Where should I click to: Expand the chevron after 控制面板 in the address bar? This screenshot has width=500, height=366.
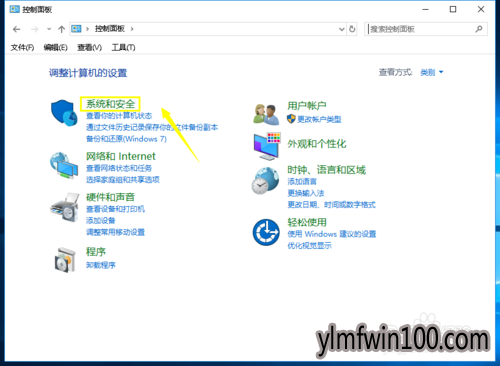tap(132, 29)
